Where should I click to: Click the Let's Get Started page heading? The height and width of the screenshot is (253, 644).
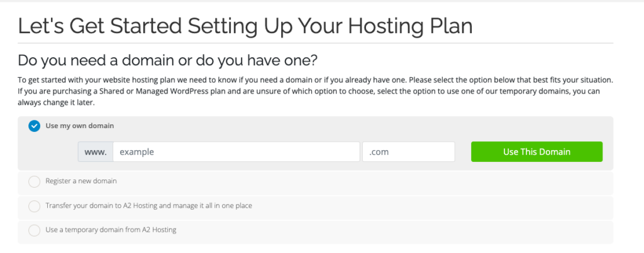point(245,26)
